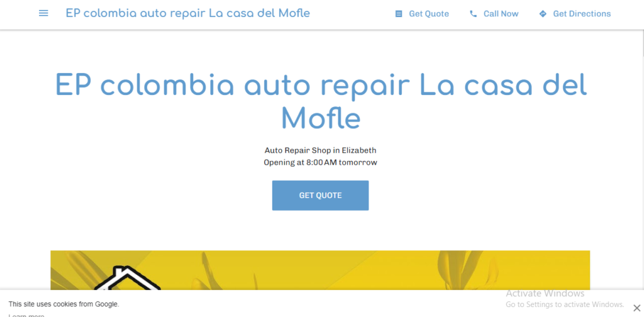Click the Opening at 8:00 AM tomorrow text
Screen dimensions: 644x317
coord(320,162)
